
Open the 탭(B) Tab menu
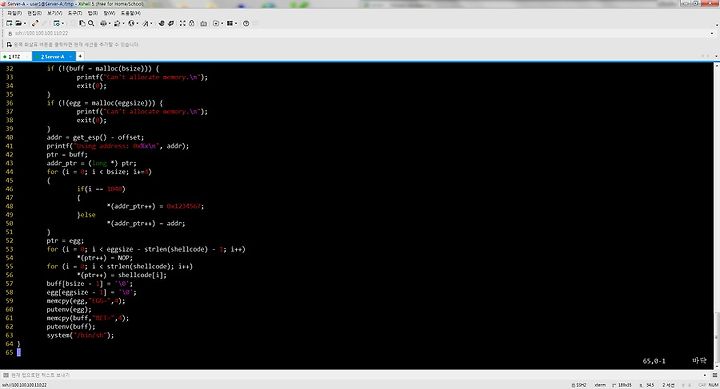click(x=92, y=13)
